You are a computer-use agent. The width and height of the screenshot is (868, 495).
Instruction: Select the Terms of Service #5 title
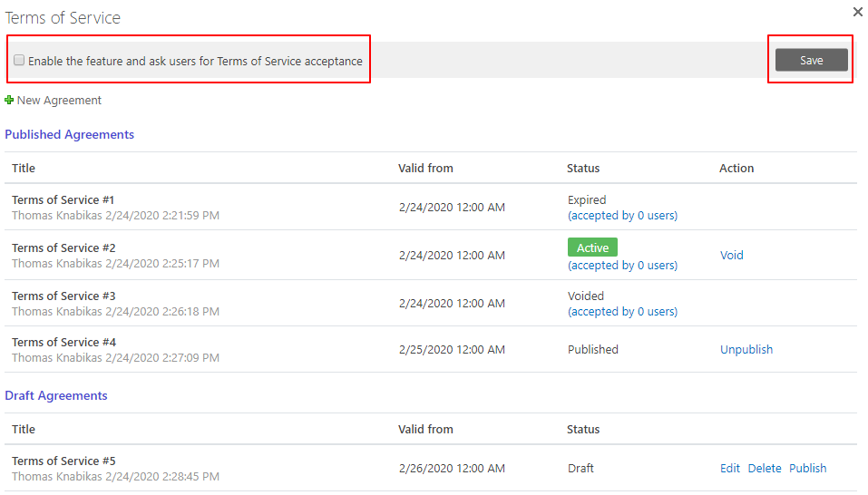[x=63, y=461]
